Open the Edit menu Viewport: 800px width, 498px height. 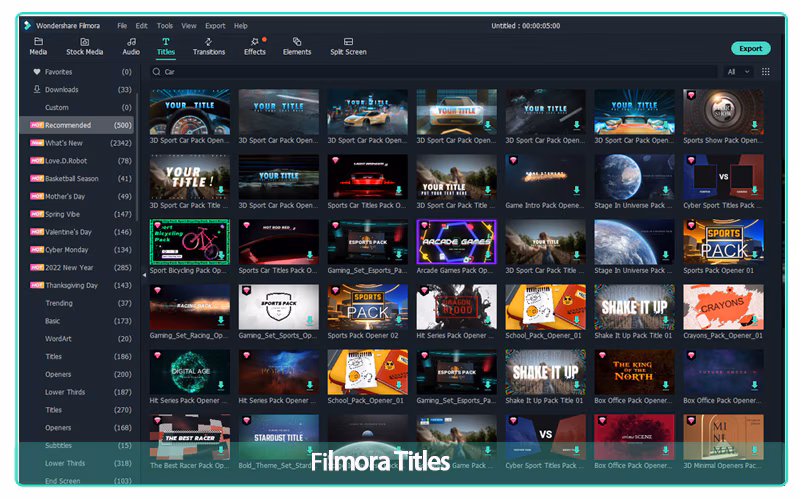141,26
